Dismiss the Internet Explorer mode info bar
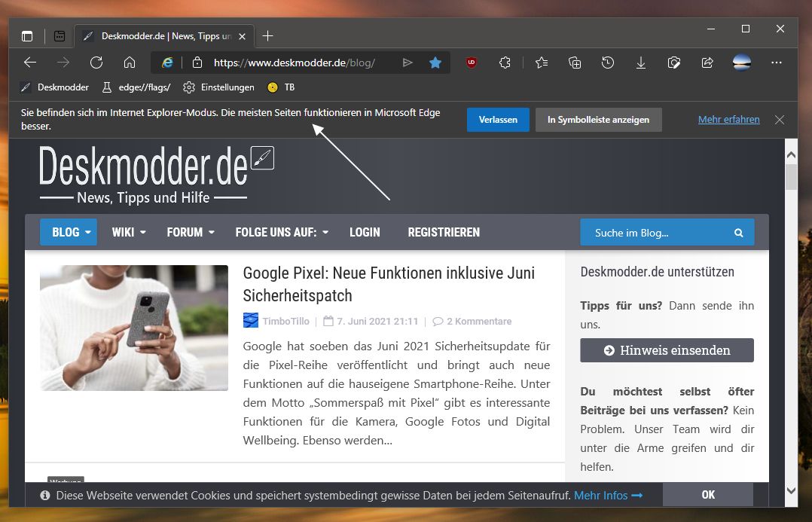The image size is (812, 522). coord(780,120)
